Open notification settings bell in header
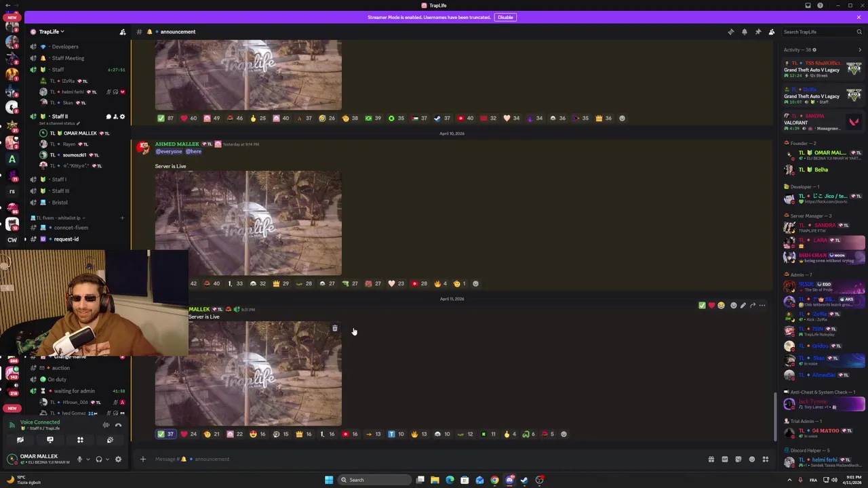868x488 pixels. click(744, 32)
